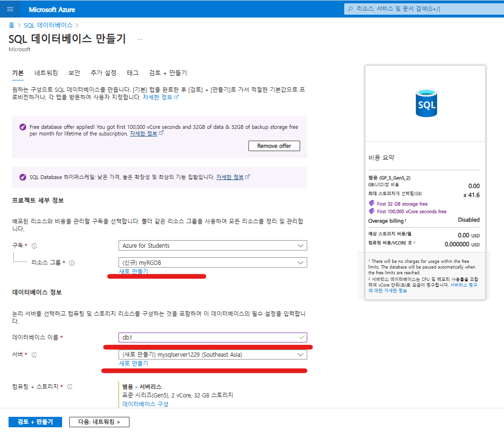
Task: Switch to the 추가 설정 tab
Action: [103, 73]
